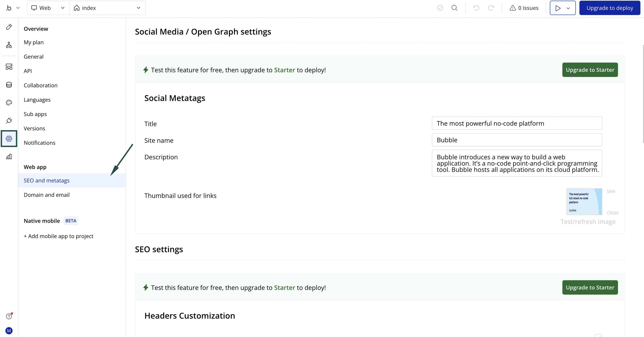The height and width of the screenshot is (337, 644).
Task: Click the link thumbnail preview image
Action: click(584, 202)
